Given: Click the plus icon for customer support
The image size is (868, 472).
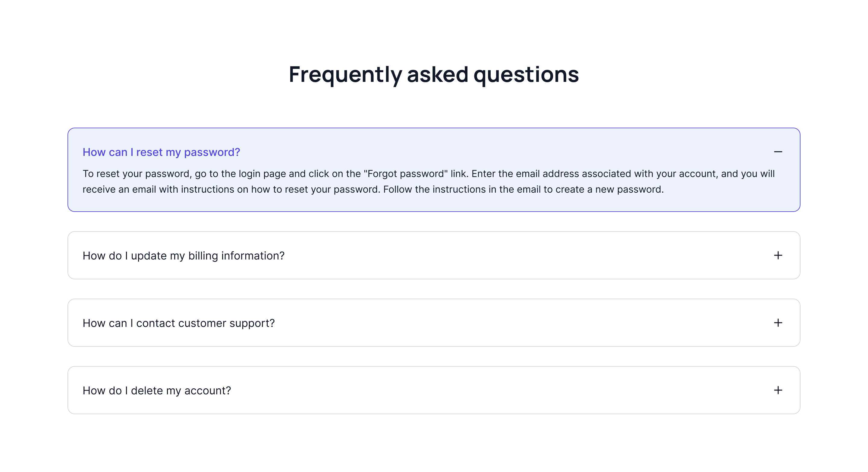Looking at the screenshot, I should click(x=778, y=322).
